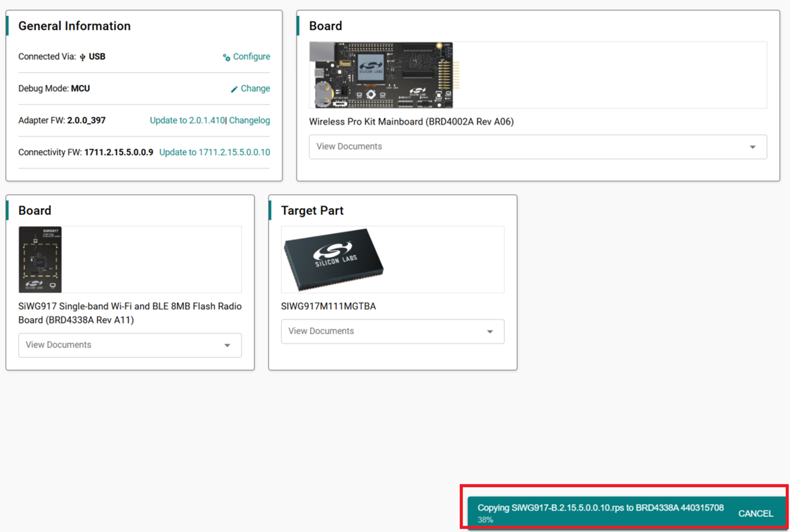The height and width of the screenshot is (532, 790).
Task: Click the SIWG917M111MGTBA part name
Action: coord(328,307)
